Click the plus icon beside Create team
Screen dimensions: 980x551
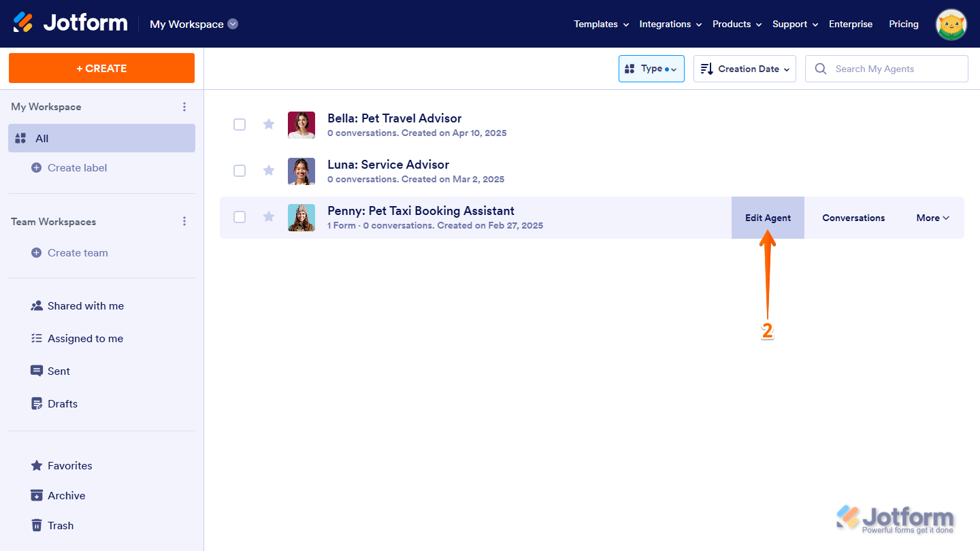point(37,253)
